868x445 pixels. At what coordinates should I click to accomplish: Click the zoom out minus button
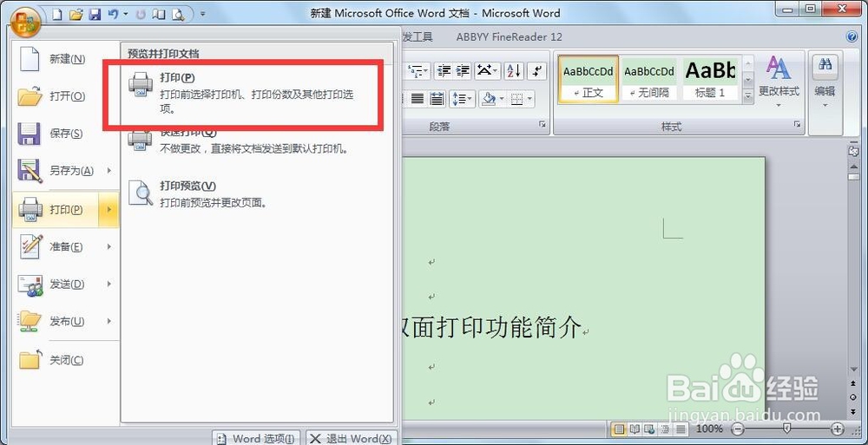(738, 429)
